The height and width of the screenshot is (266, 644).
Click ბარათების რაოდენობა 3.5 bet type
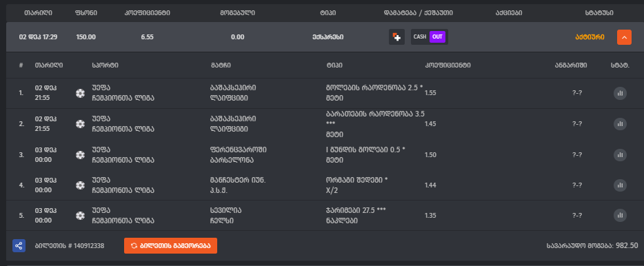coord(375,124)
